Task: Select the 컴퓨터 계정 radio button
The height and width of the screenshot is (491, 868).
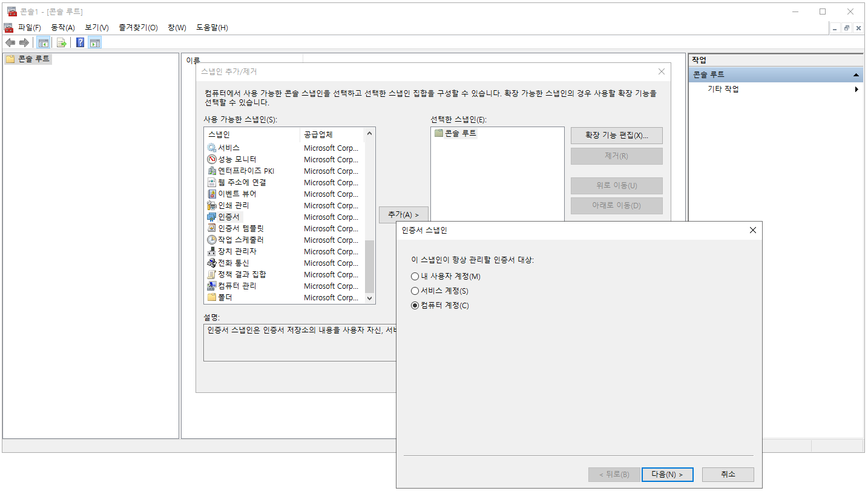Action: [415, 305]
